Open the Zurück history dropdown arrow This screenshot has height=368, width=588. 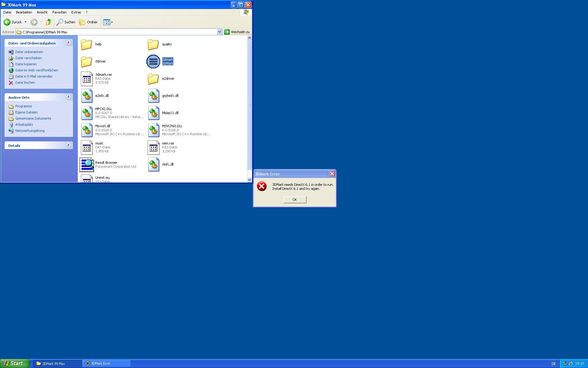pyautogui.click(x=25, y=22)
